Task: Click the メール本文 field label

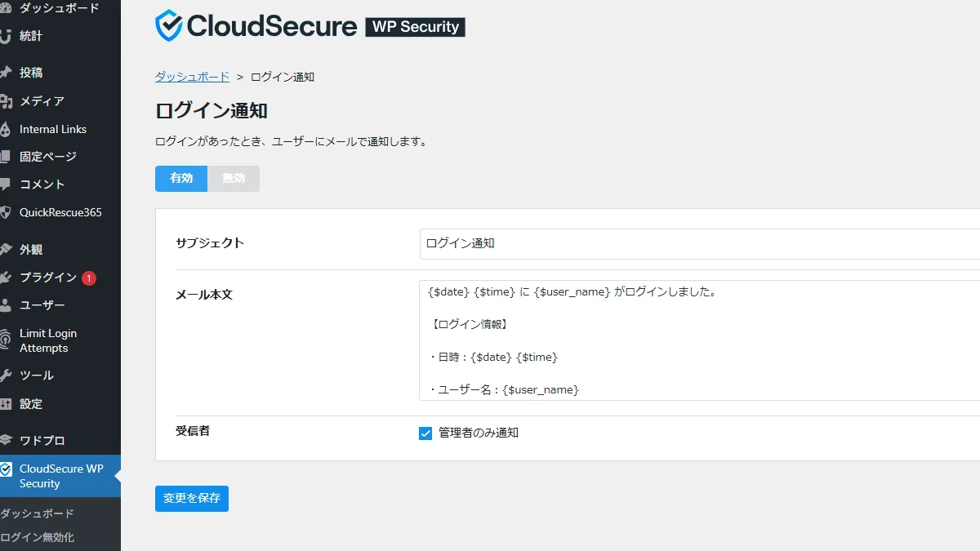Action: click(204, 295)
